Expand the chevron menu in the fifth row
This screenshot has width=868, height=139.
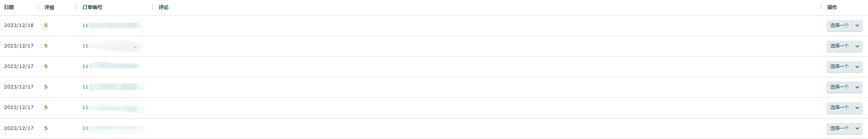[x=857, y=107]
